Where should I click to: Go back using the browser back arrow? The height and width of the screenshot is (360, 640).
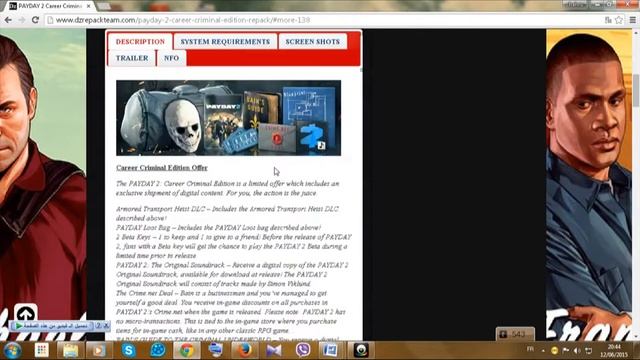click(x=8, y=20)
